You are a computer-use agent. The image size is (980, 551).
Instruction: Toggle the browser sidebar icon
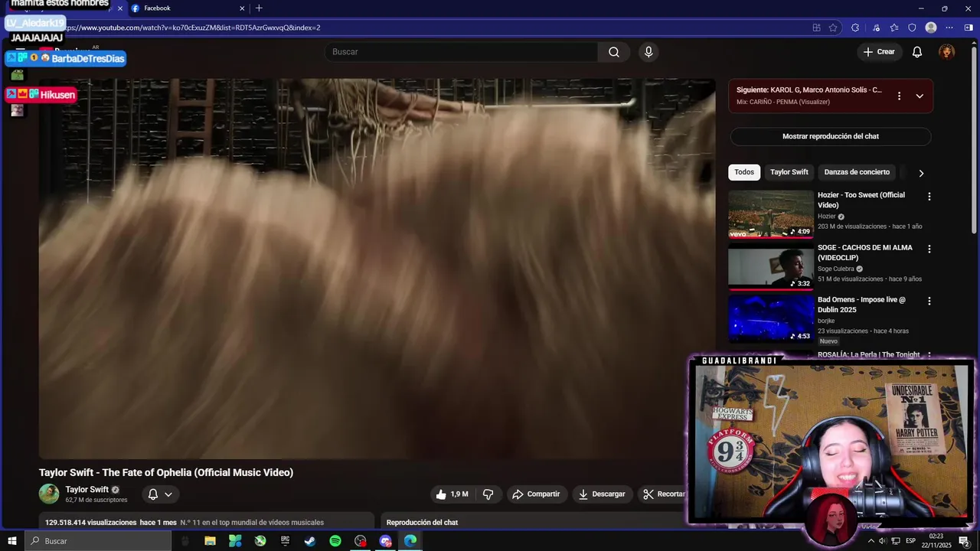pos(969,28)
